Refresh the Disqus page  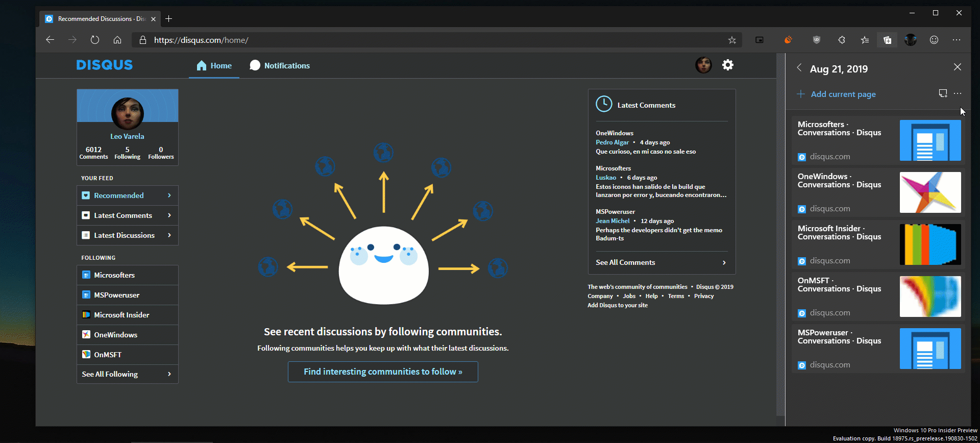pyautogui.click(x=95, y=40)
